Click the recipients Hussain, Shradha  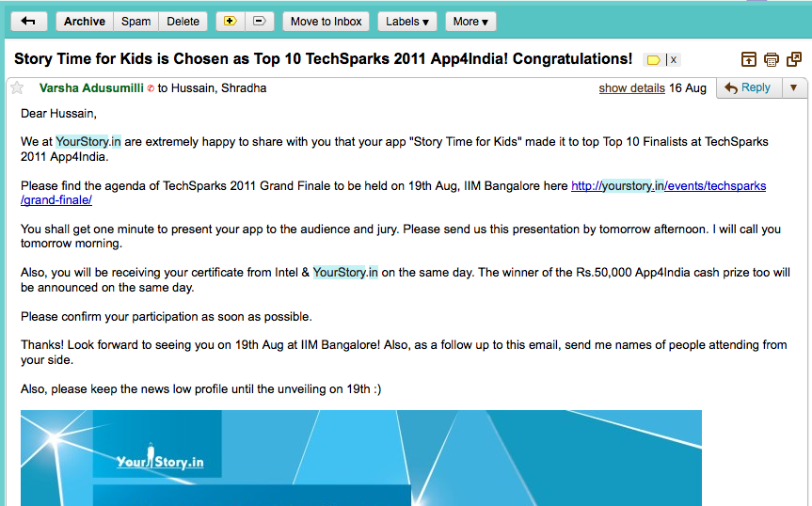click(218, 88)
